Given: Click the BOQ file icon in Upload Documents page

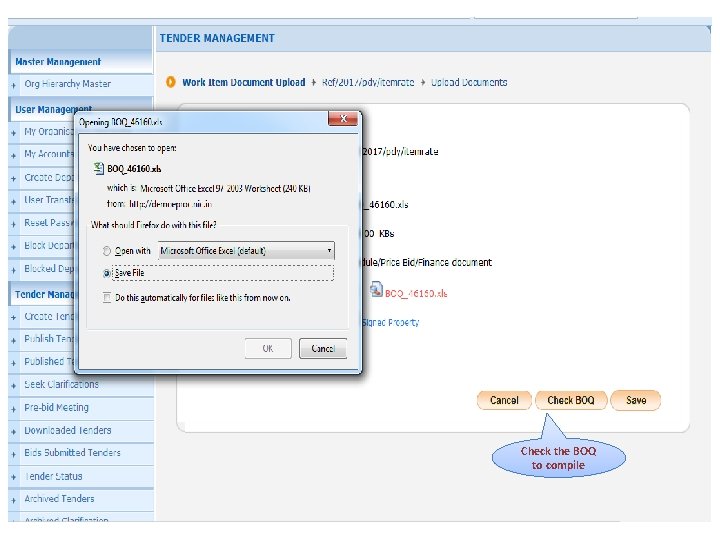Looking at the screenshot, I should (x=377, y=289).
